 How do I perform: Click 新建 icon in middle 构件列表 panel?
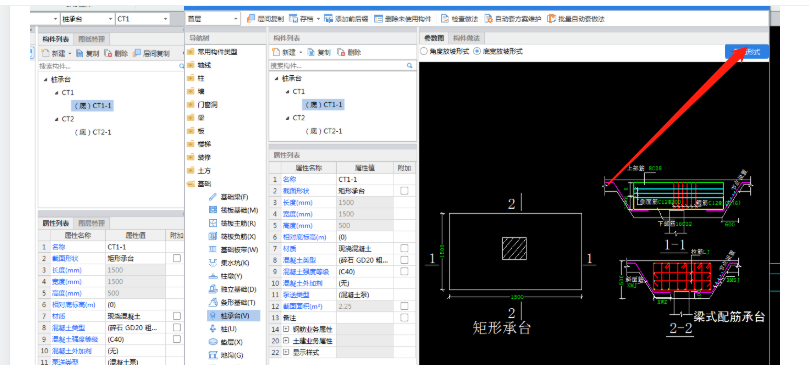pos(276,52)
